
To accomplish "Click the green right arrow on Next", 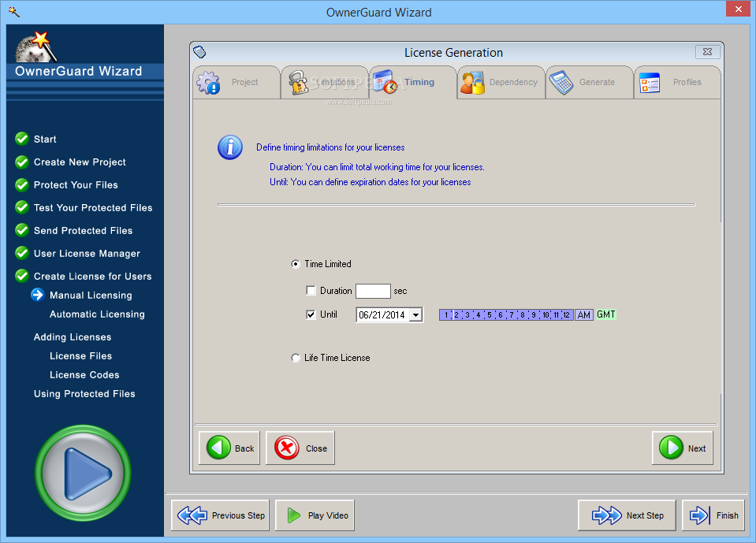I will point(671,448).
